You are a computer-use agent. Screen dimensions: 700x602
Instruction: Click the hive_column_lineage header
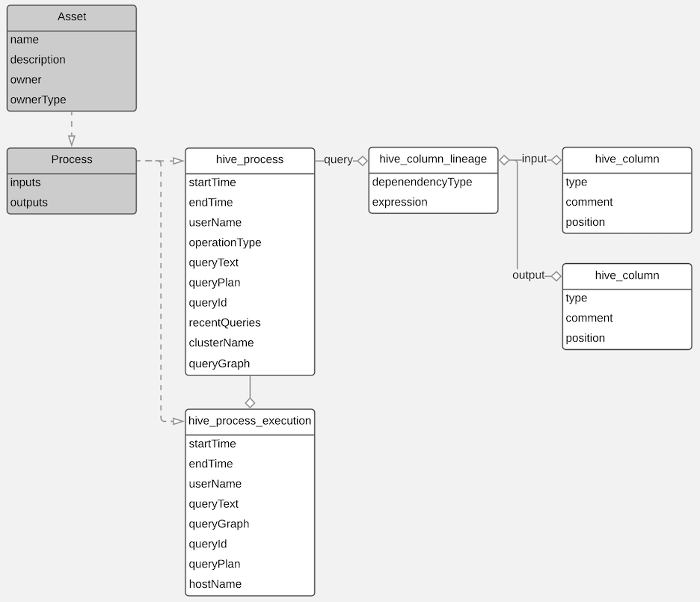pyautogui.click(x=433, y=159)
